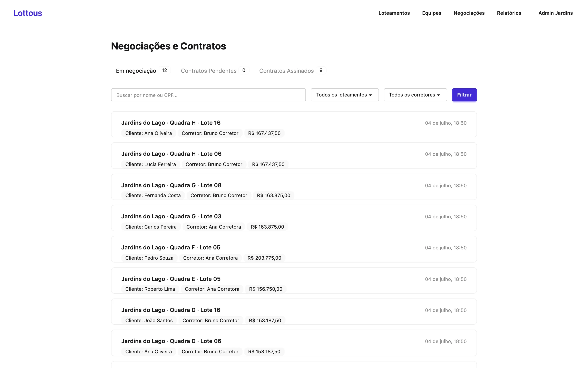The height and width of the screenshot is (368, 588).
Task: Click Cliente: Carlos Pereira tag
Action: click(151, 227)
